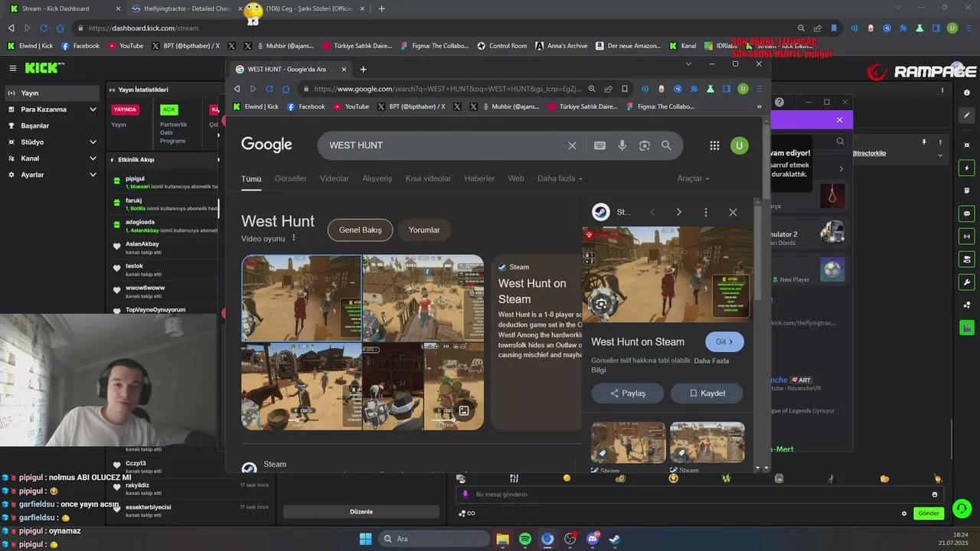Toggle the wrench tools panel in Kick sidebar
This screenshot has height=551, width=980.
pyautogui.click(x=967, y=282)
